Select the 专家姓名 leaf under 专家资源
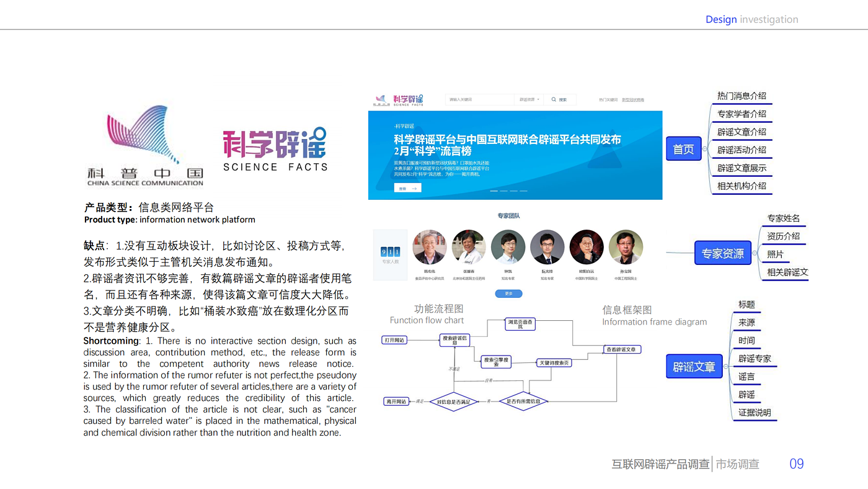The height and width of the screenshot is (489, 868). 784,218
